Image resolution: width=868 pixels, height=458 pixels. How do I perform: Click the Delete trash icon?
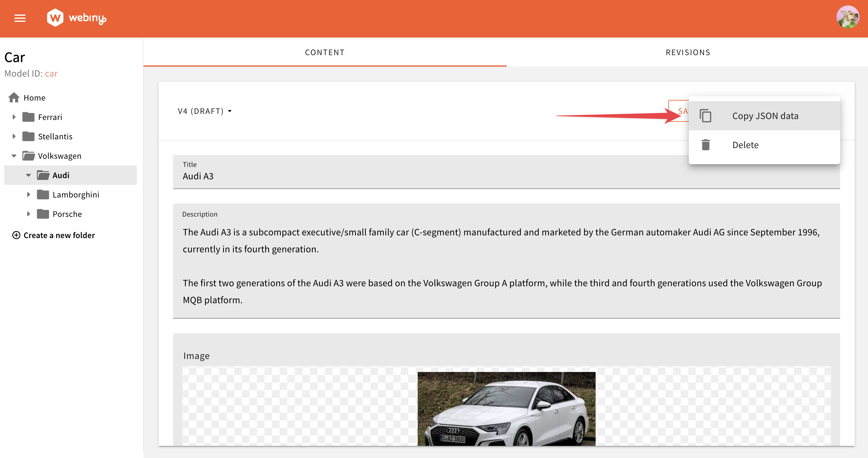click(x=705, y=145)
